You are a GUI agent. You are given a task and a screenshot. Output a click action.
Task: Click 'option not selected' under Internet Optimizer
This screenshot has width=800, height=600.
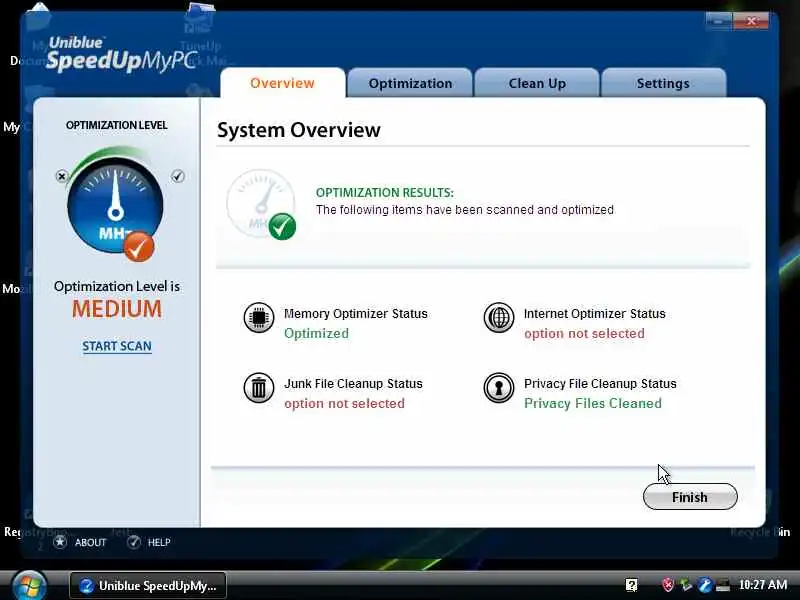coord(584,333)
